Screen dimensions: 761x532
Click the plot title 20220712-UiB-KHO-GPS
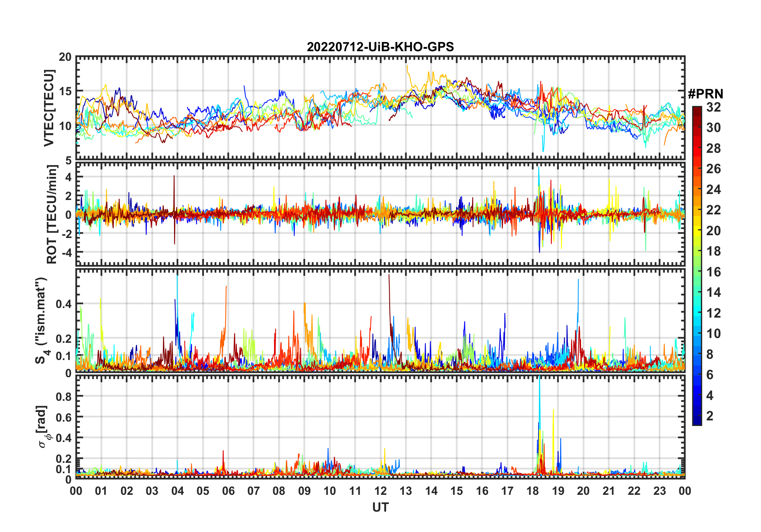tap(380, 47)
